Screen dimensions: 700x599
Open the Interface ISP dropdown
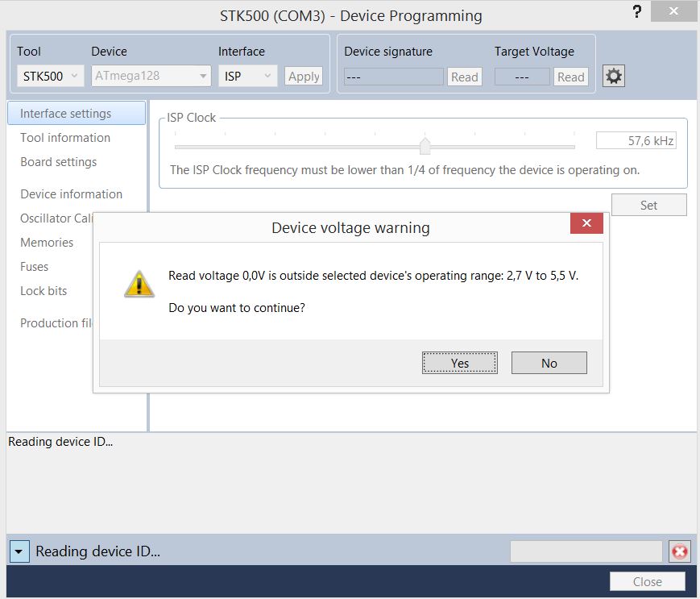click(248, 77)
